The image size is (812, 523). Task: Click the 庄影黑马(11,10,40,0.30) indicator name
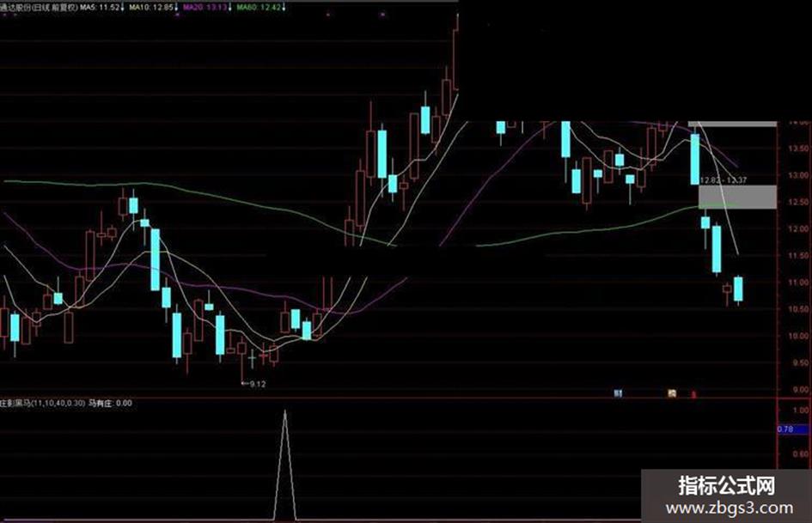(42, 403)
